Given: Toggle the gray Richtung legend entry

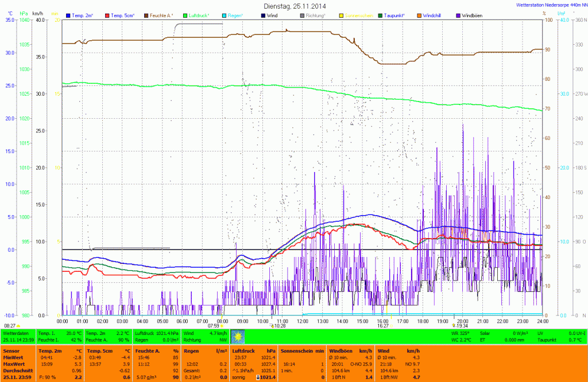Looking at the screenshot, I should (x=303, y=15).
